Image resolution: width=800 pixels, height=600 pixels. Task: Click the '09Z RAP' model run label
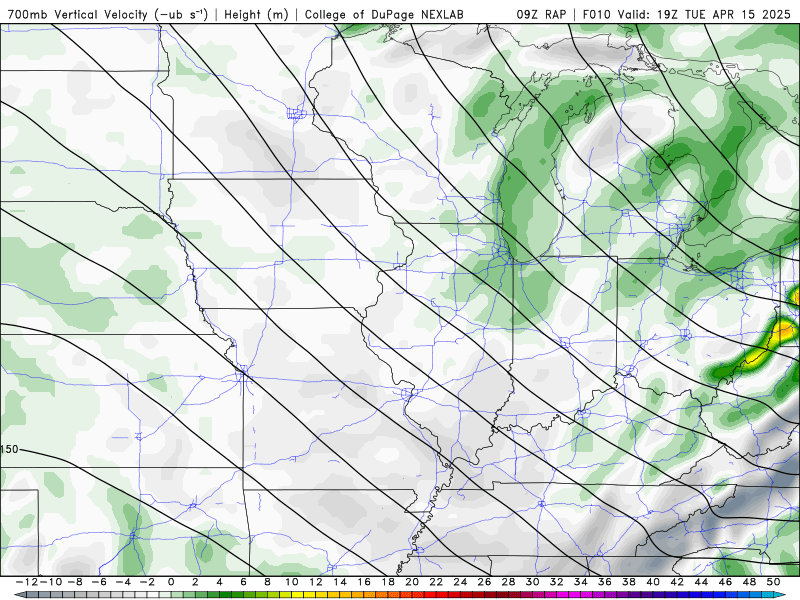(x=541, y=14)
